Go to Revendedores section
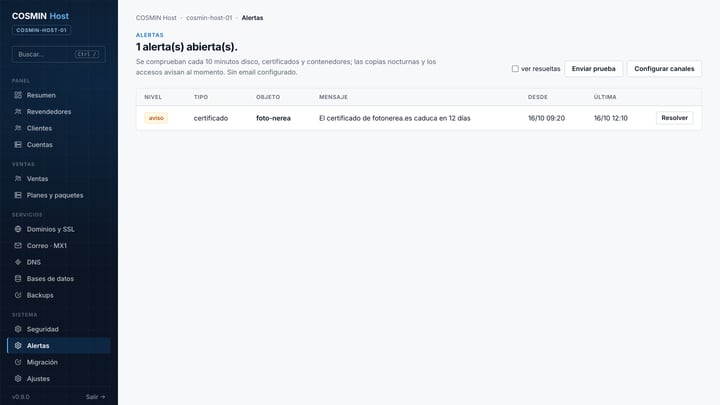Screen dimensions: 720x405 pos(59,112)
